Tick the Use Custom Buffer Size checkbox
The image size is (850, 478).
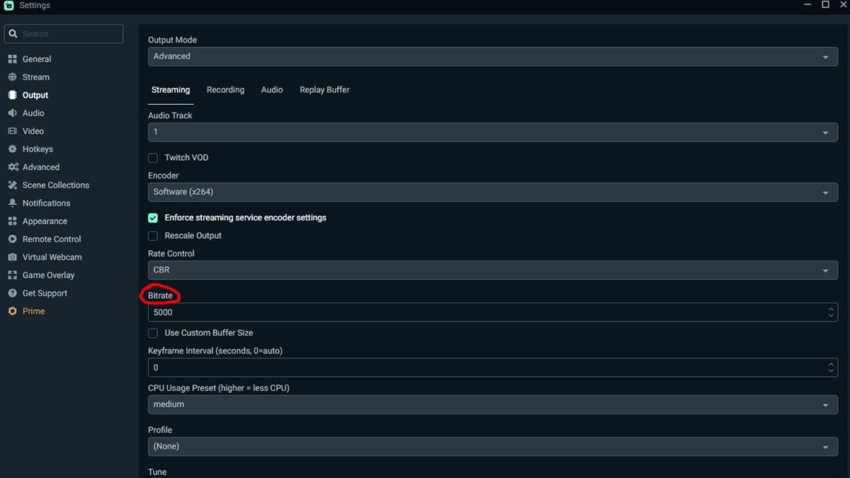pos(153,333)
